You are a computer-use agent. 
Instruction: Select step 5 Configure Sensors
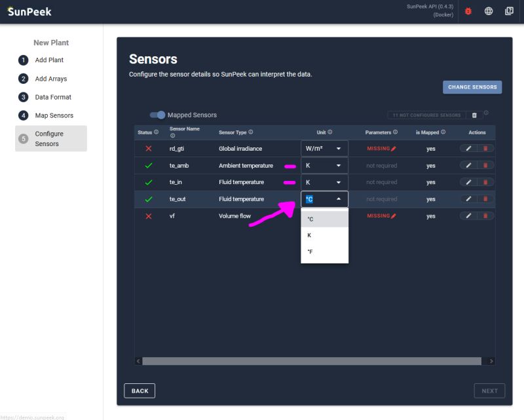point(51,138)
